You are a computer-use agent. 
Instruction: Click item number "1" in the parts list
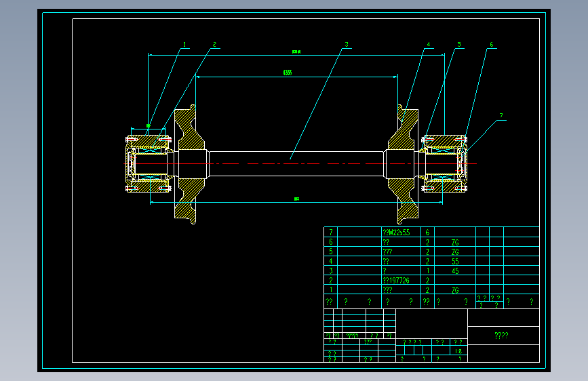click(x=331, y=290)
